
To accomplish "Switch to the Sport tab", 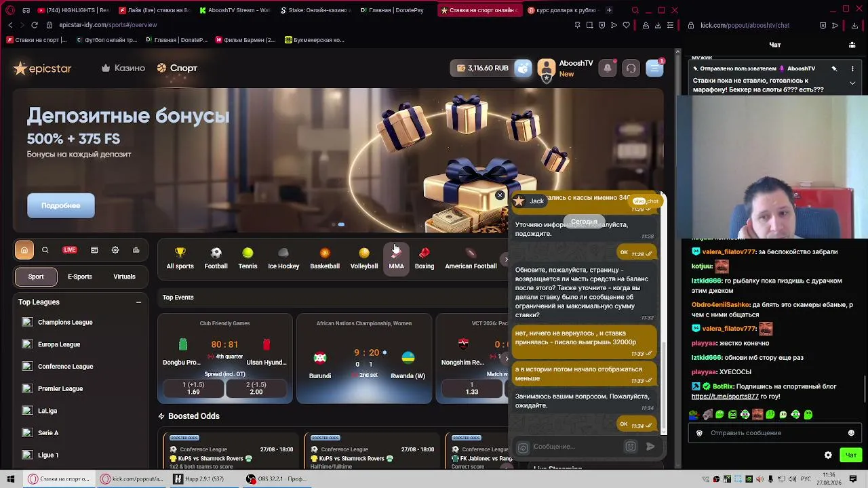I will click(36, 277).
